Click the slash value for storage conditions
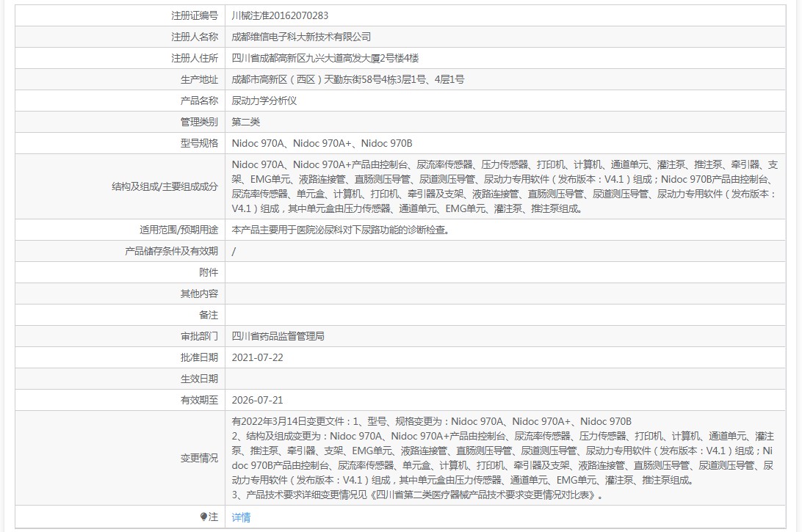This screenshot has height=532, width=802. [x=234, y=252]
